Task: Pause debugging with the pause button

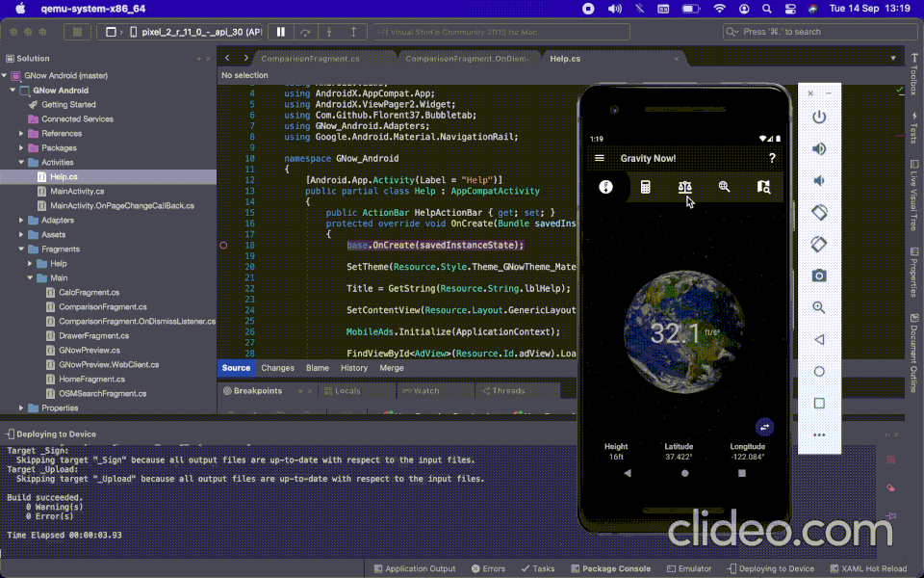Action: point(281,32)
